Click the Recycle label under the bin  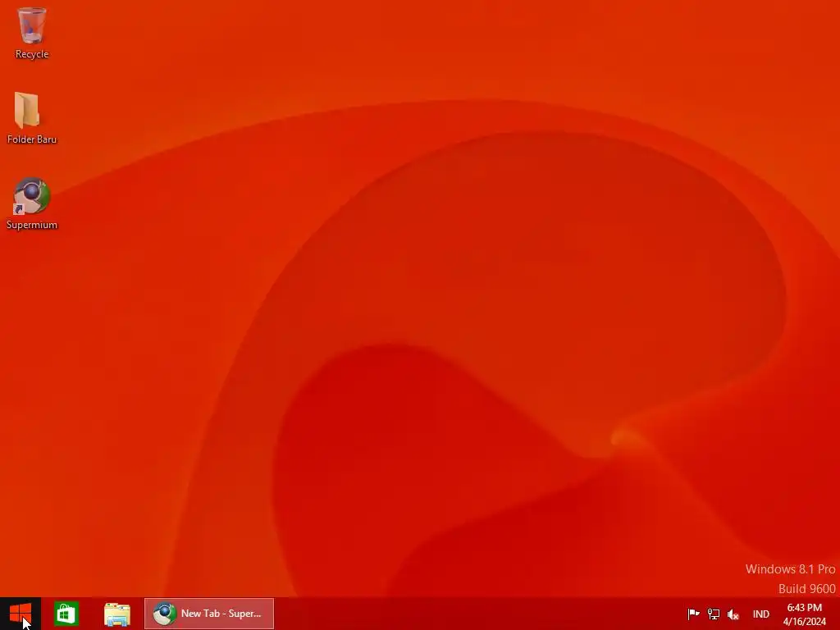pyautogui.click(x=32, y=54)
